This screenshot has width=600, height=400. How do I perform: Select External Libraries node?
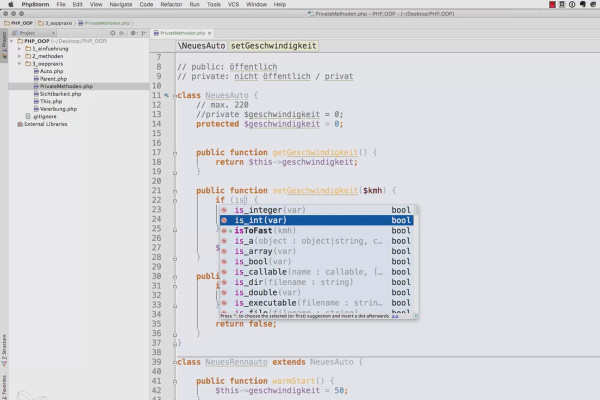[42, 124]
